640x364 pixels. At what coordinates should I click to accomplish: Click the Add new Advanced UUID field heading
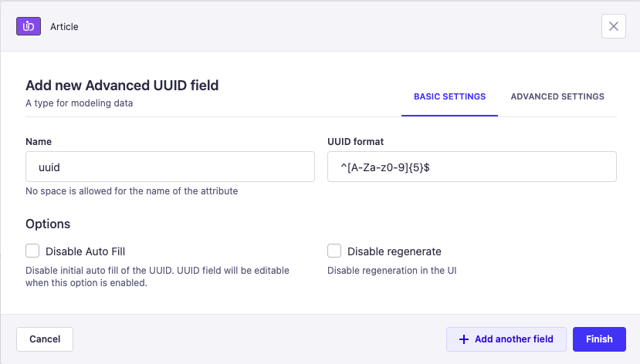[x=122, y=86]
